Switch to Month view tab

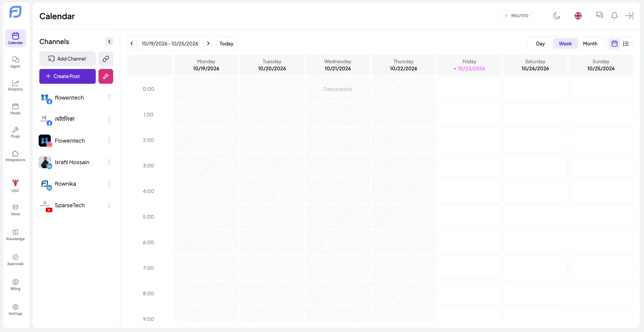click(590, 44)
